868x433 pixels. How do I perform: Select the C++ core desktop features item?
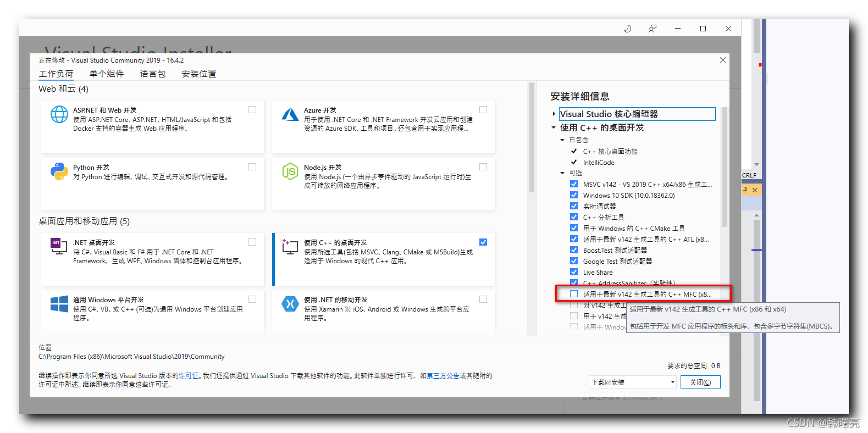pyautogui.click(x=610, y=151)
